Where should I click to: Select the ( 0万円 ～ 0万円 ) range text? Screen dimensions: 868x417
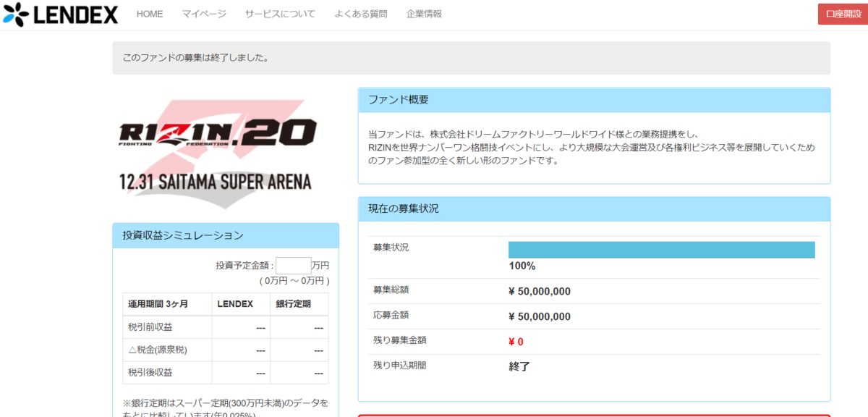294,280
